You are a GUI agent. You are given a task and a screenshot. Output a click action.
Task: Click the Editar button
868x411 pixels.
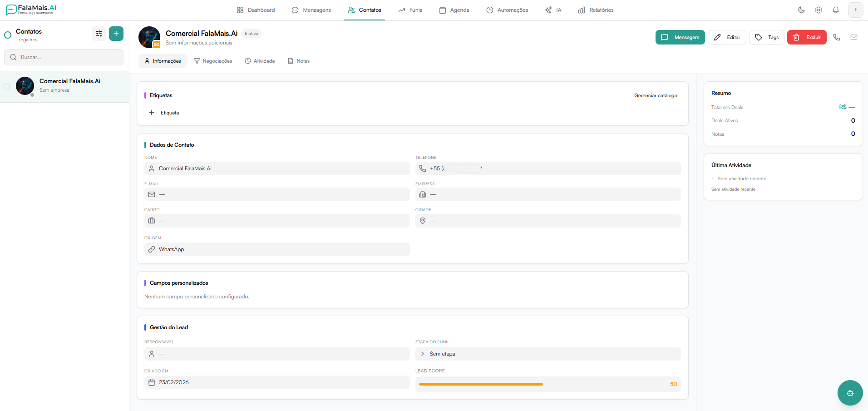pos(727,37)
